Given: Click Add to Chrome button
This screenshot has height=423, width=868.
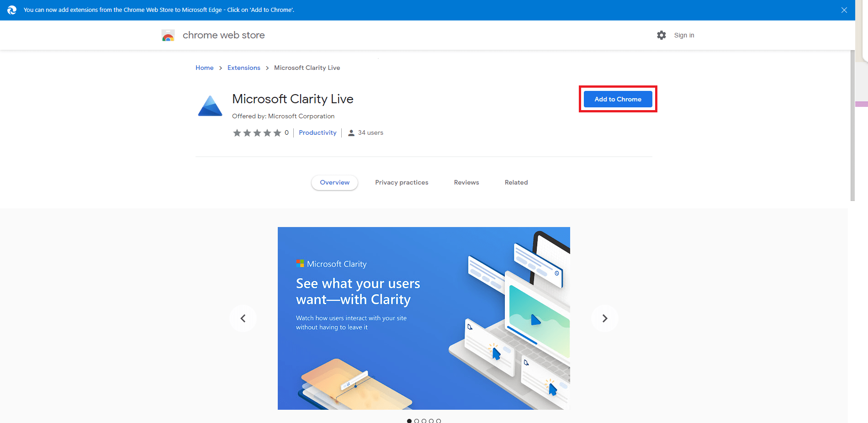Looking at the screenshot, I should click(x=618, y=99).
